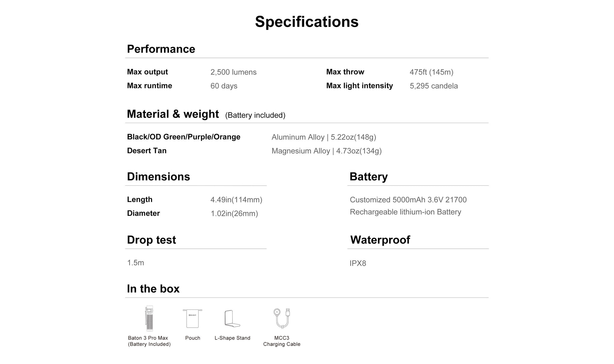Image resolution: width=614 pixels, height=364 pixels.
Task: Click the 2,500 lumens value
Action: click(x=233, y=72)
